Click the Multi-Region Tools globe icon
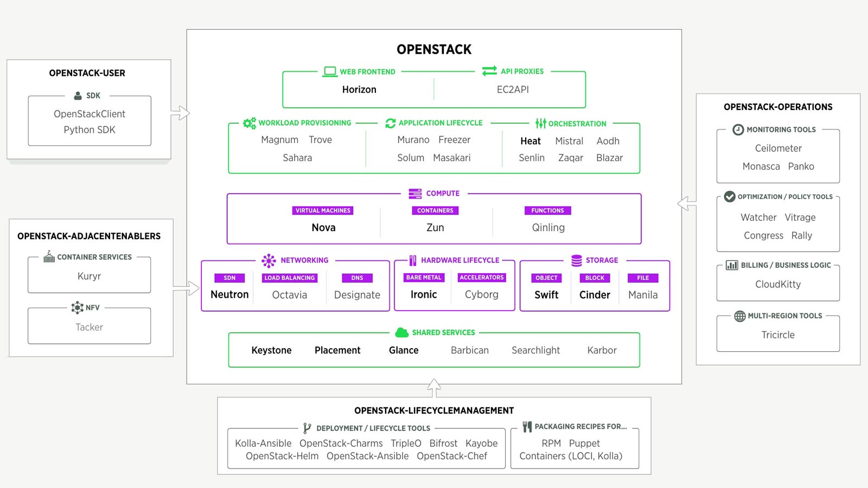This screenshot has height=488, width=868. tap(740, 316)
